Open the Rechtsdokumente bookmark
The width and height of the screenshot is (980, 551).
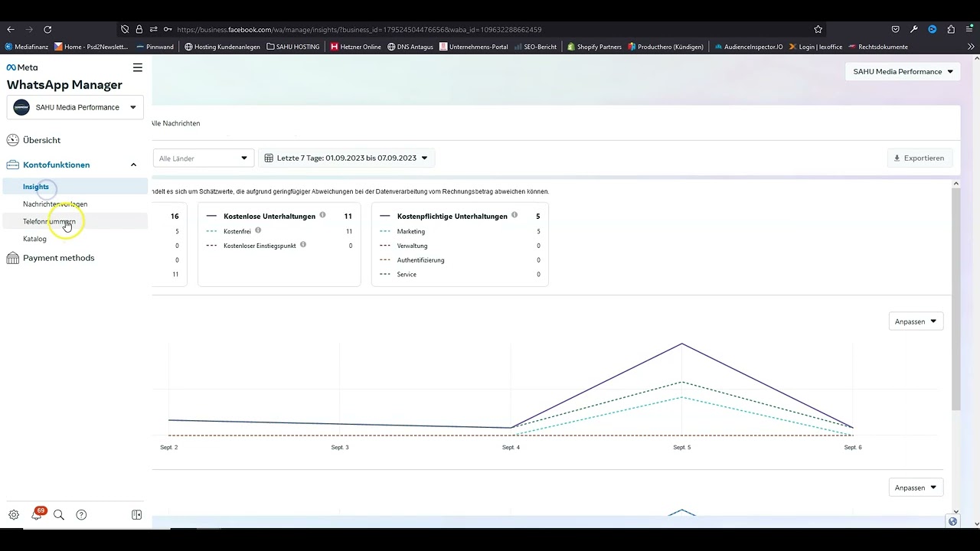point(877,47)
